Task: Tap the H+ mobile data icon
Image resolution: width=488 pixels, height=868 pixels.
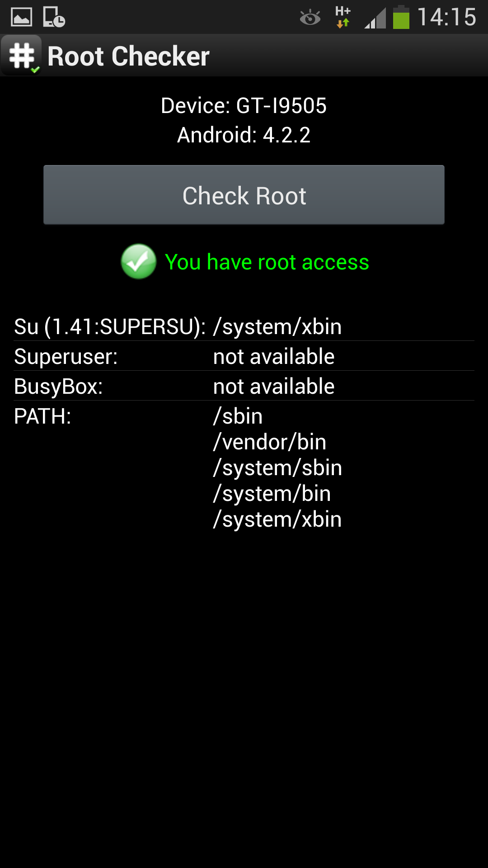Action: tap(343, 17)
